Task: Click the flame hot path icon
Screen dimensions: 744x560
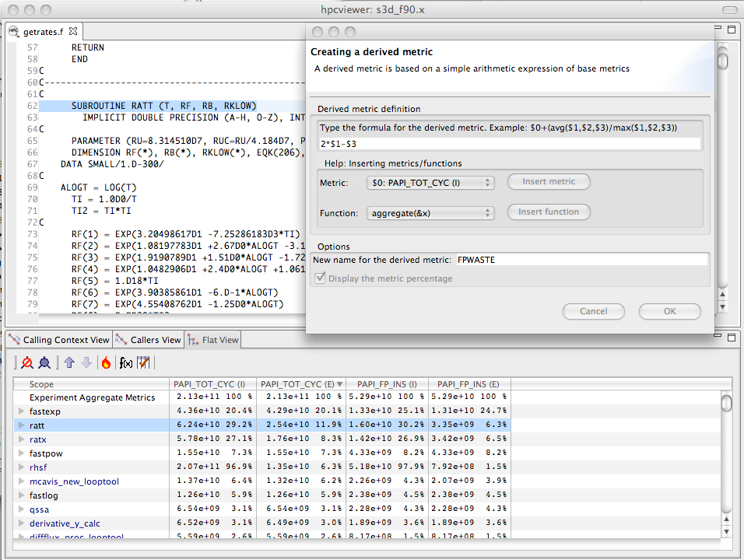Action: coord(106,362)
